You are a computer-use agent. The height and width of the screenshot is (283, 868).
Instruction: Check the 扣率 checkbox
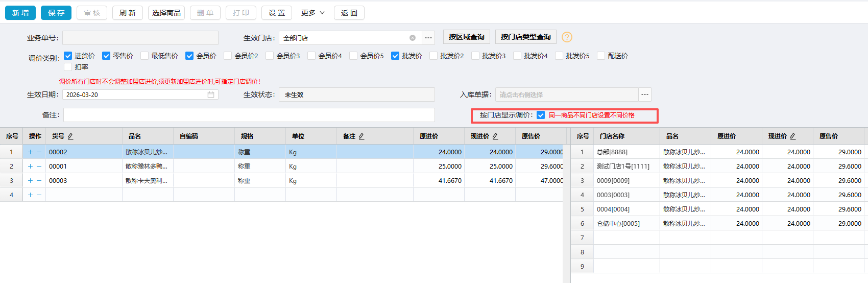(x=68, y=67)
